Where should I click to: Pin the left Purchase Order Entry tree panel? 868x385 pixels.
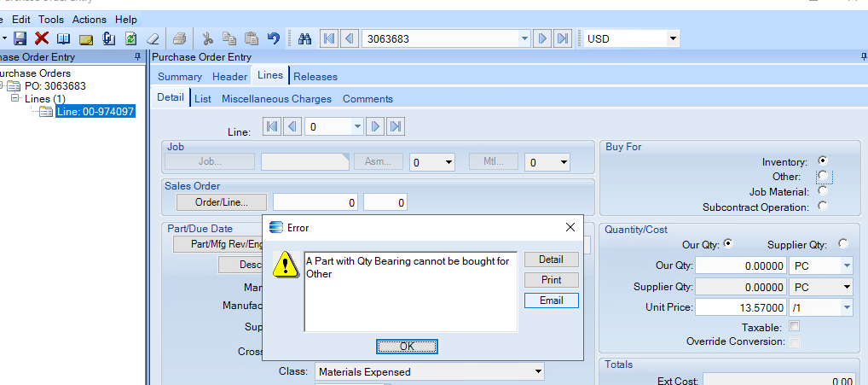click(137, 57)
